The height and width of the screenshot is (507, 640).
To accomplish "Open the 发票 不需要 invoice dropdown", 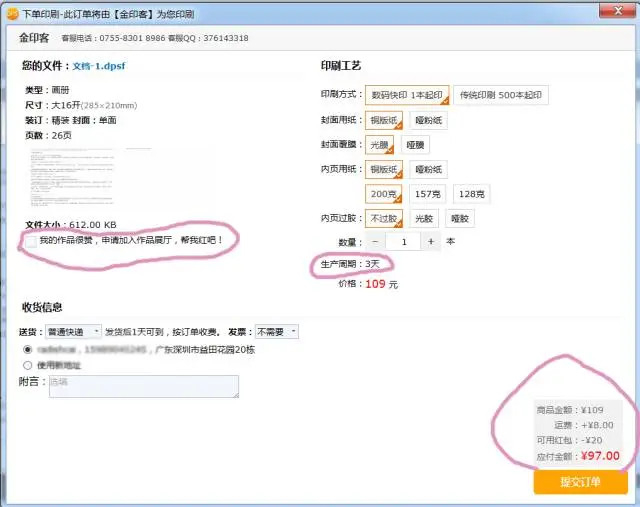I will click(x=277, y=332).
